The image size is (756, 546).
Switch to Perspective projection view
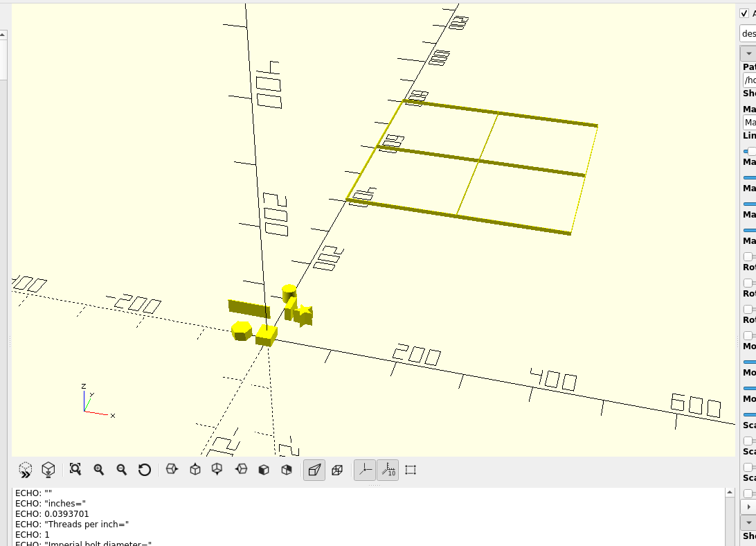tap(314, 470)
